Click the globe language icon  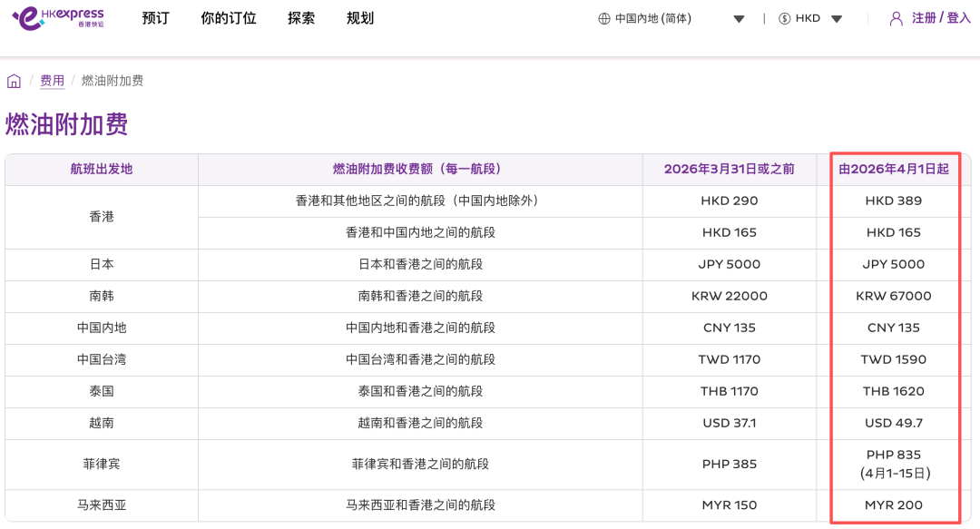[603, 19]
